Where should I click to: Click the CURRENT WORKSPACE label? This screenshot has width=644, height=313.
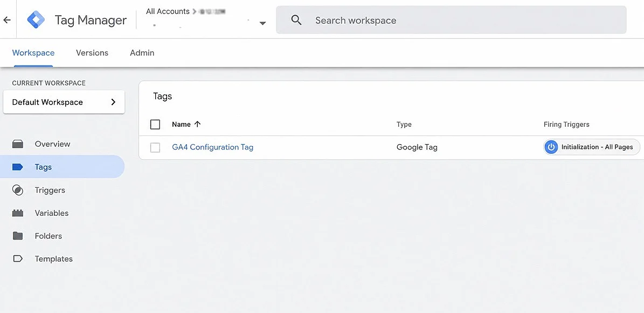click(49, 83)
